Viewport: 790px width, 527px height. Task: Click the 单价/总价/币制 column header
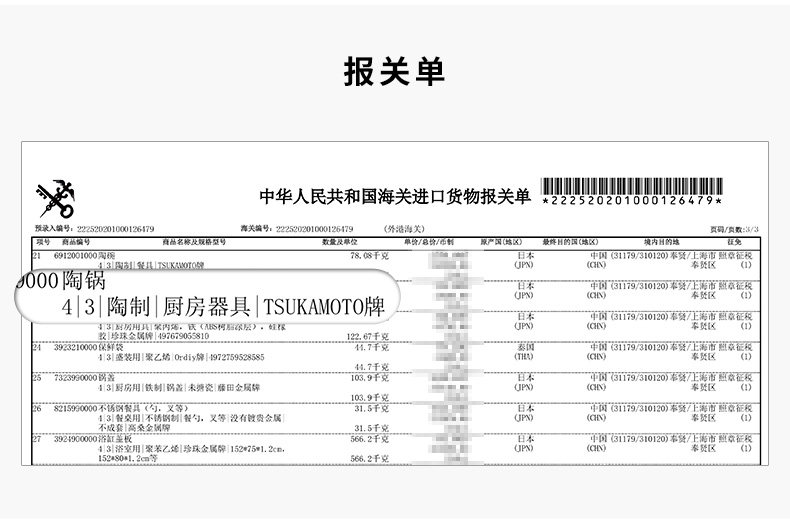(429, 242)
